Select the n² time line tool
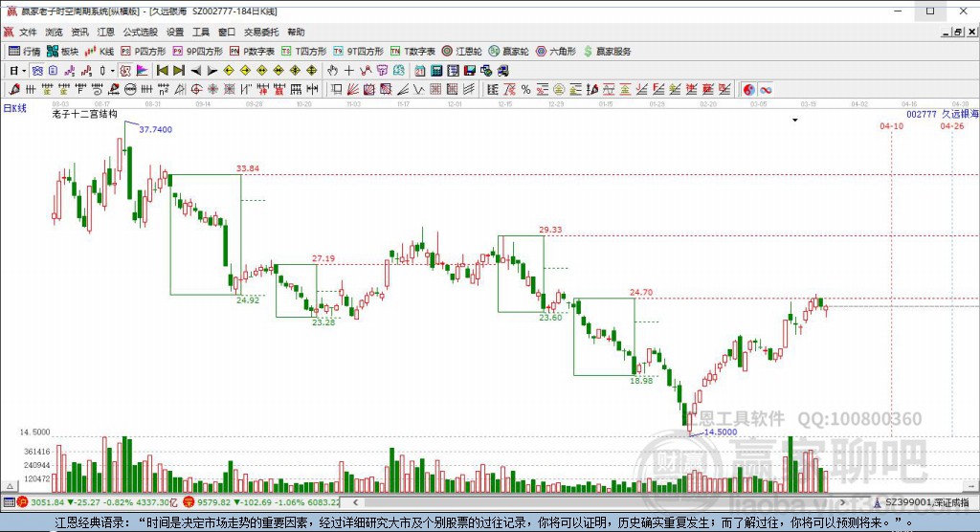Image resolution: width=980 pixels, height=532 pixels. click(x=163, y=89)
